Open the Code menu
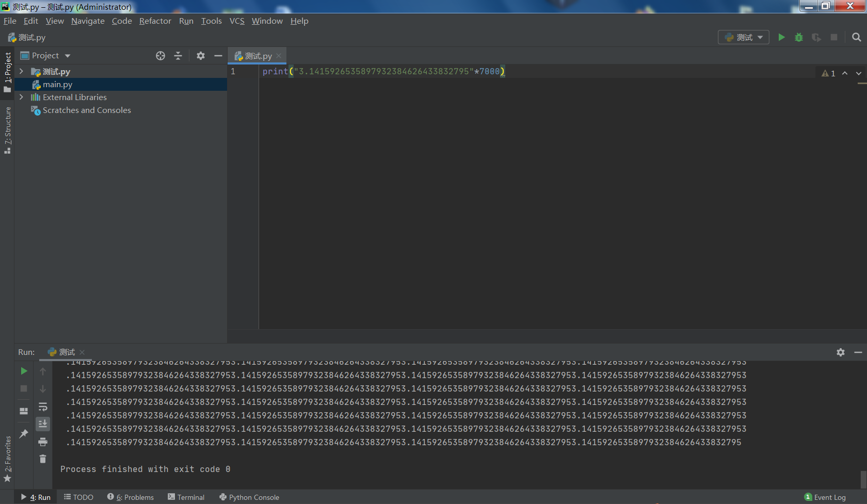The height and width of the screenshot is (504, 867). click(x=122, y=21)
